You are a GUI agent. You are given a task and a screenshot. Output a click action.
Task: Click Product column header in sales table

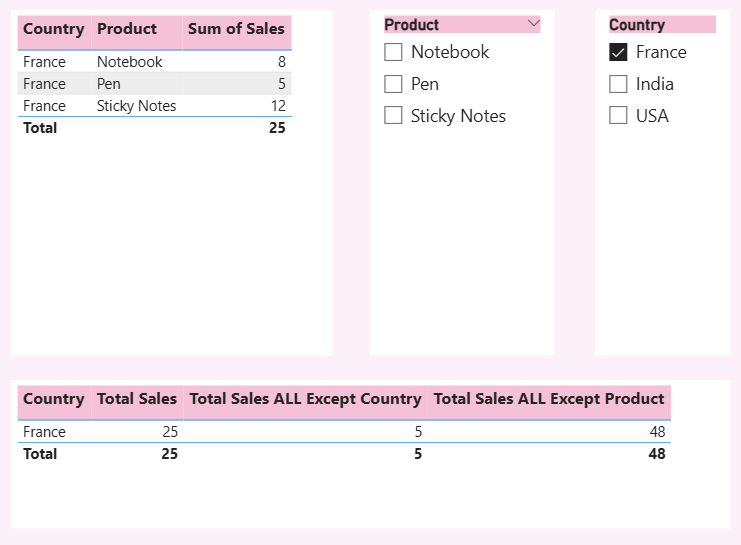[126, 29]
